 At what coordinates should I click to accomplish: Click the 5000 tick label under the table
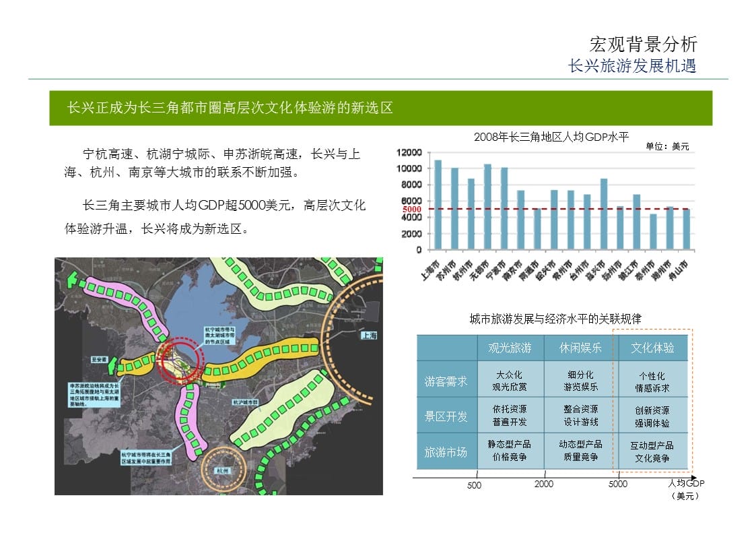click(617, 484)
